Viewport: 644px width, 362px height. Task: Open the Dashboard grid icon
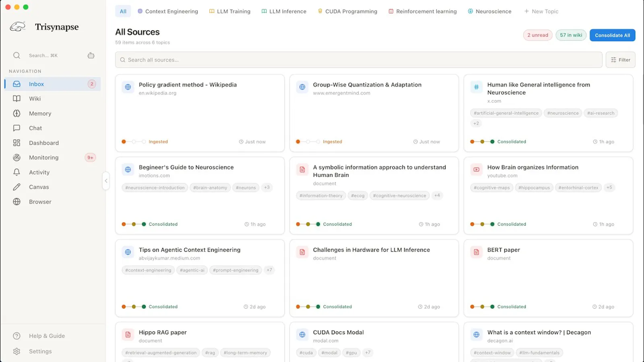(17, 143)
